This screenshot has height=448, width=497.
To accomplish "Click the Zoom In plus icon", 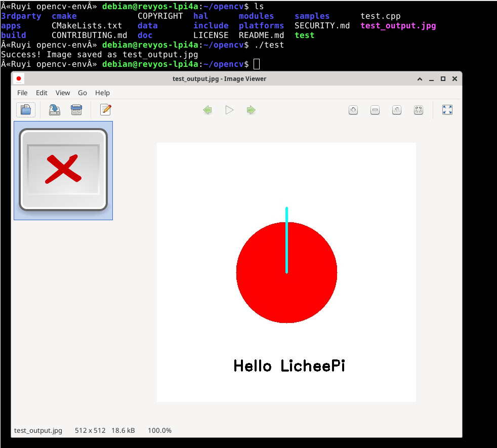I will pos(353,110).
